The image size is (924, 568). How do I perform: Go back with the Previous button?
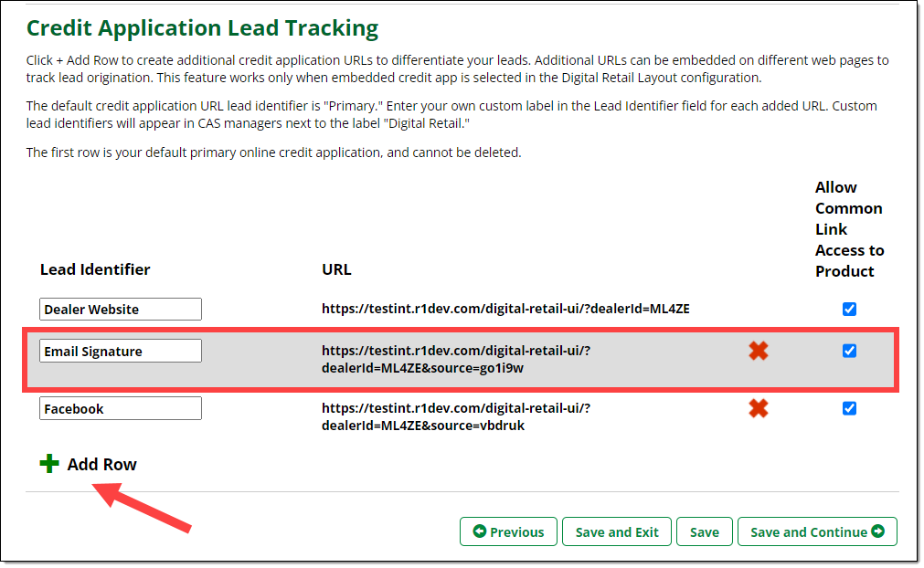coord(507,531)
